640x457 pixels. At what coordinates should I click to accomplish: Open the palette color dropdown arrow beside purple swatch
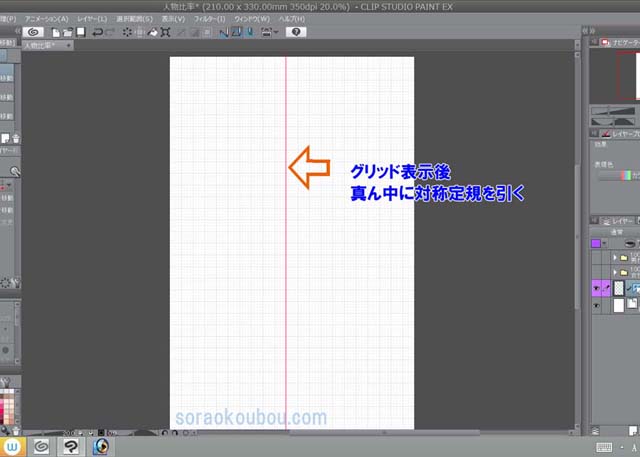[604, 244]
